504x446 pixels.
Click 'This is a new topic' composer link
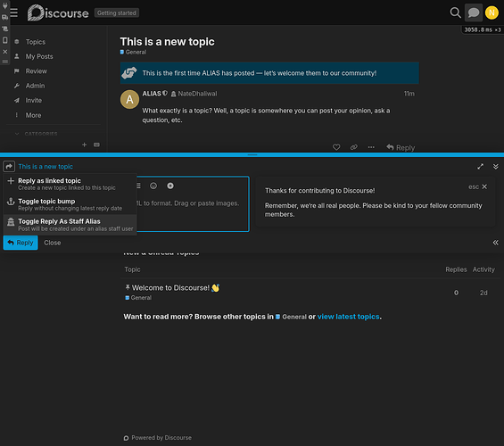(x=45, y=167)
